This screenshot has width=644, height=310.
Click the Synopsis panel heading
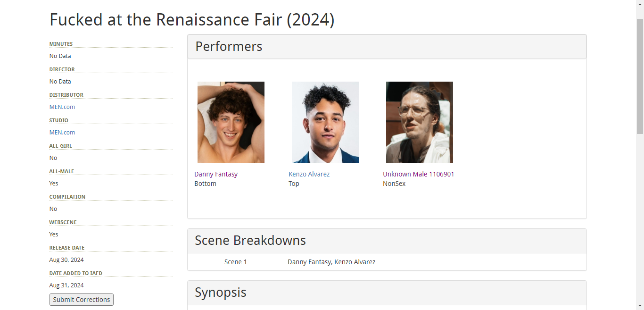pyautogui.click(x=220, y=293)
